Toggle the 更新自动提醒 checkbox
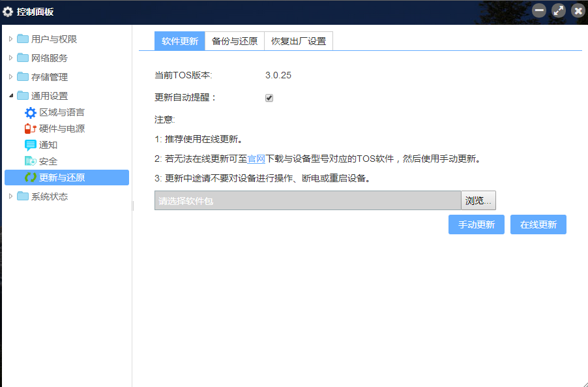Viewport: 588px width, 387px height. pyautogui.click(x=269, y=98)
